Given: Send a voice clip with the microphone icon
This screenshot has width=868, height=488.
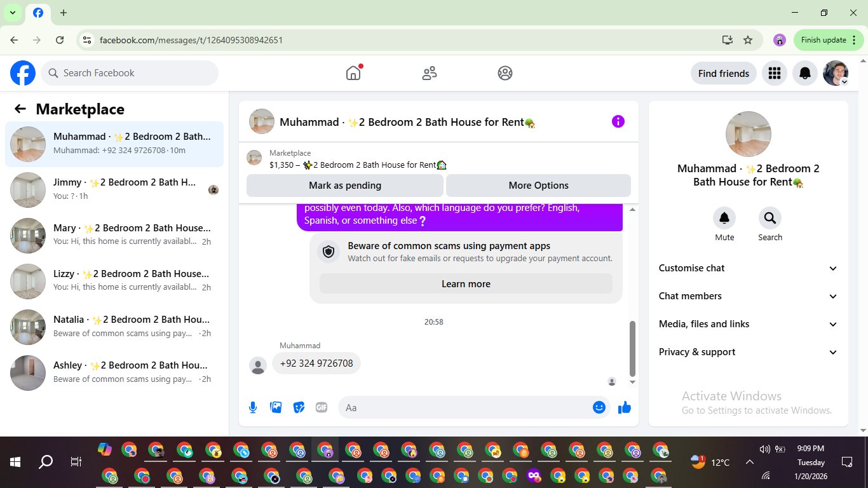Looking at the screenshot, I should 253,407.
